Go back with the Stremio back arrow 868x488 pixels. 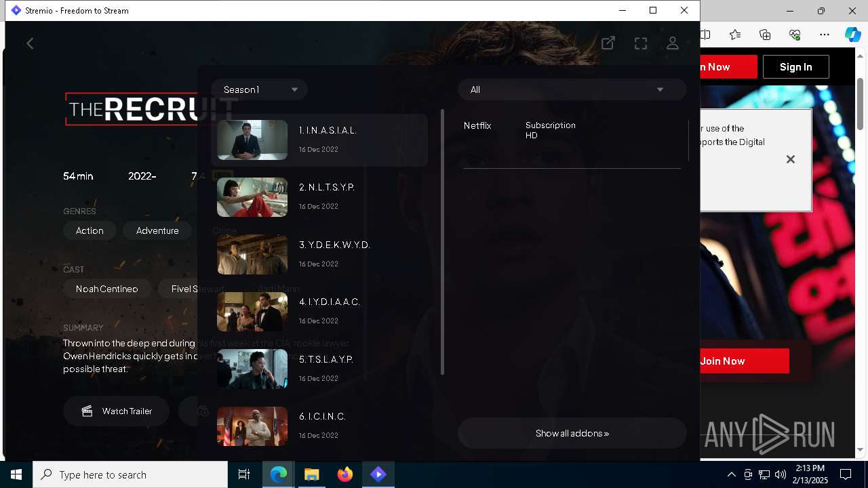pyautogui.click(x=30, y=43)
